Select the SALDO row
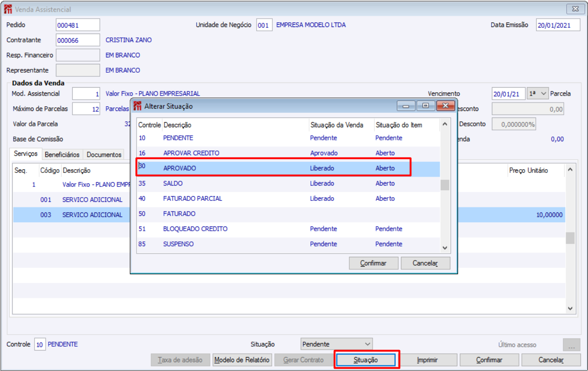The height and width of the screenshot is (371, 588). click(288, 183)
